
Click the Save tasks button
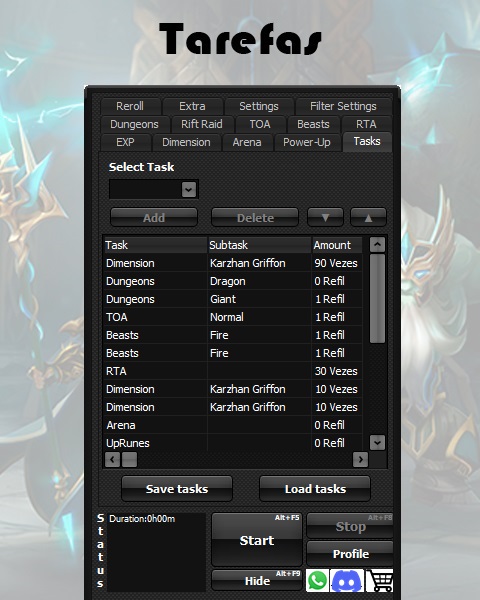click(177, 489)
